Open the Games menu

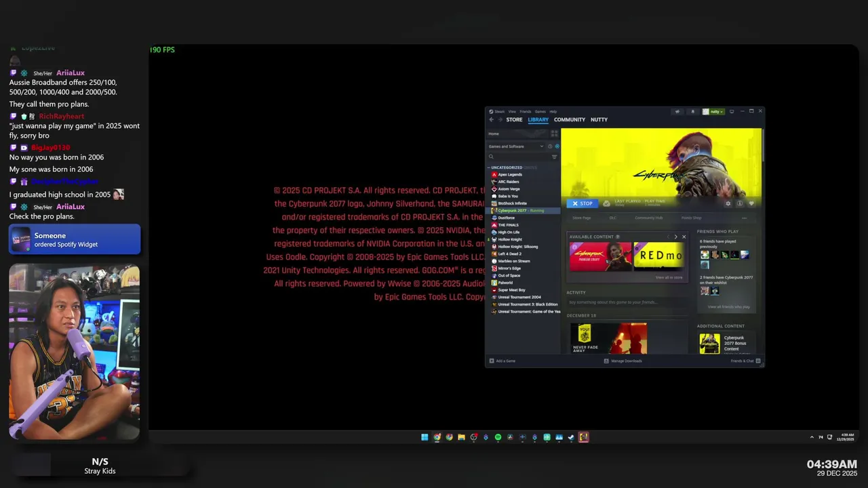point(540,111)
